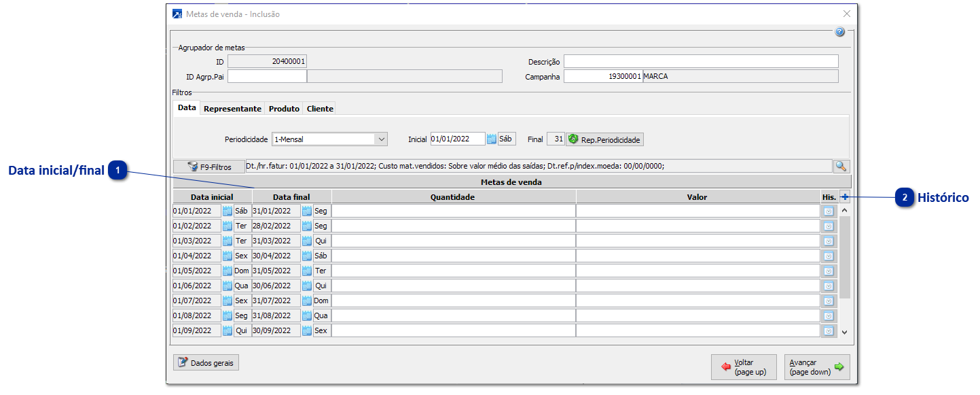This screenshot has height=395, width=980.
Task: Open calendar for Data inicial 01/06/2022
Action: 228,286
